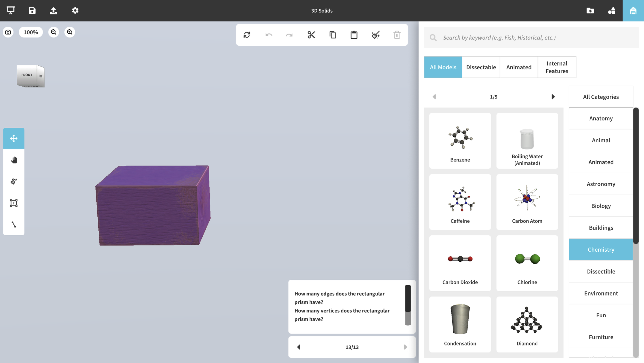
Task: Click the paint brush style icon
Action: coord(376,35)
